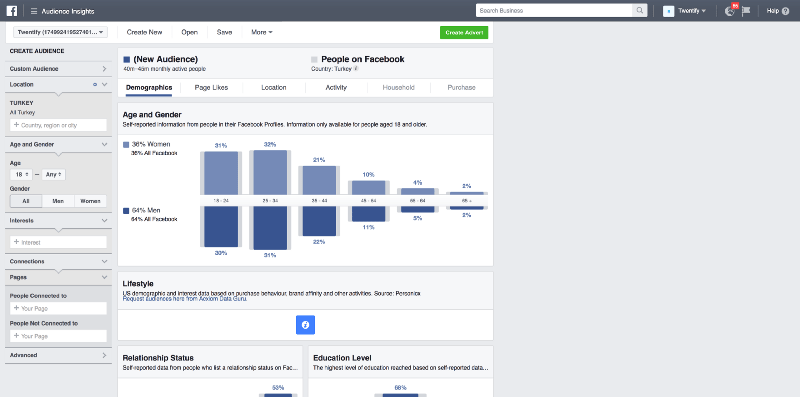
Task: Click the info icon next to Country: Turkey
Action: pos(356,68)
